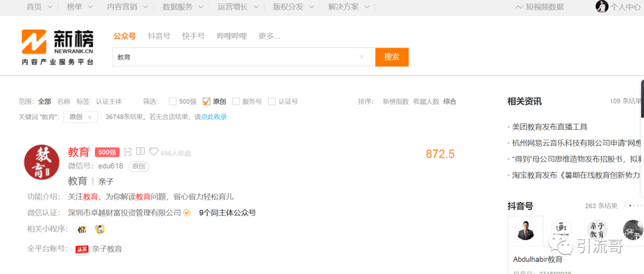This screenshot has width=644, height=274.
Task: Open the suited man Douyin thumbnail
Action: click(525, 231)
